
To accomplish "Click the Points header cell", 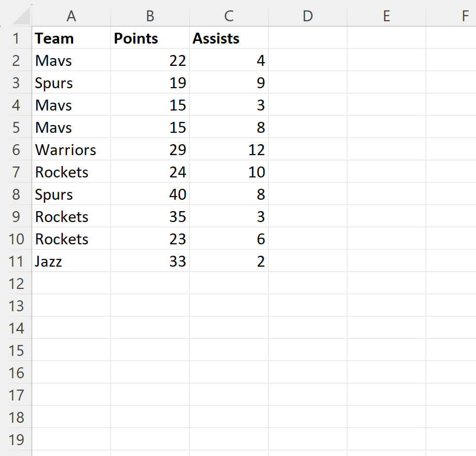I will [150, 38].
